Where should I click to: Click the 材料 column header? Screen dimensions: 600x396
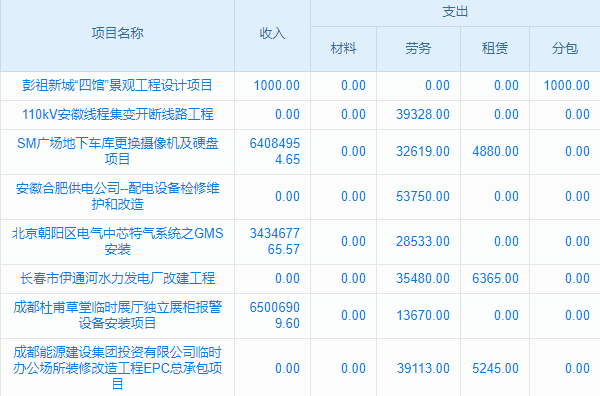343,49
